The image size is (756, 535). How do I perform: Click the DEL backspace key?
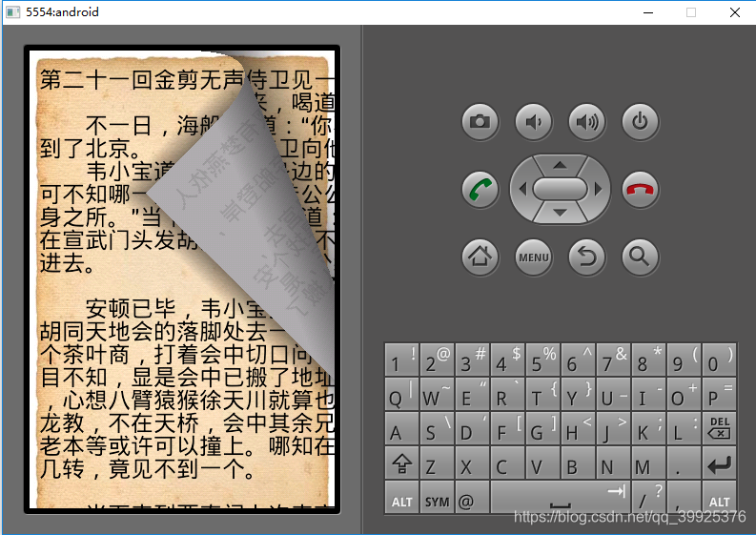point(720,428)
